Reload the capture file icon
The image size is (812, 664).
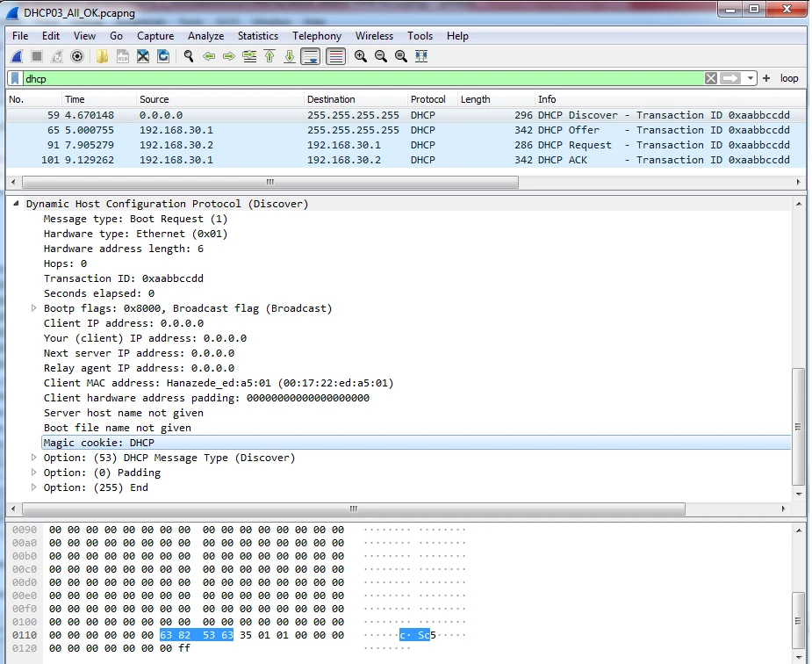coord(163,56)
